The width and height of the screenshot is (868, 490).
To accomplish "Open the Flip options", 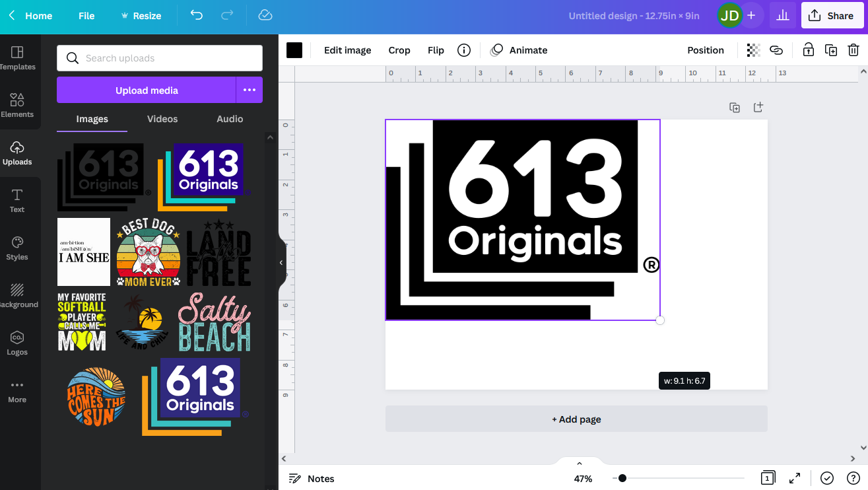I will [436, 50].
